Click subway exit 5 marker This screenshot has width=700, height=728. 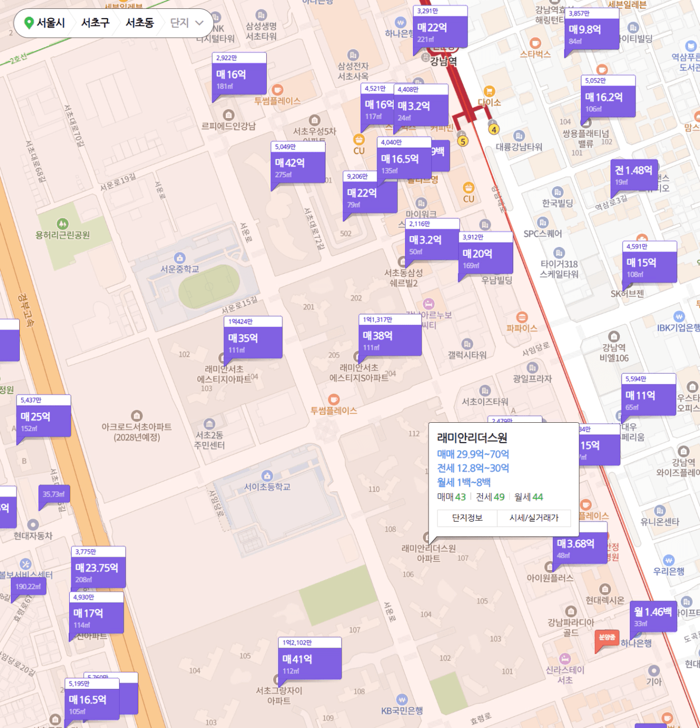[462, 141]
